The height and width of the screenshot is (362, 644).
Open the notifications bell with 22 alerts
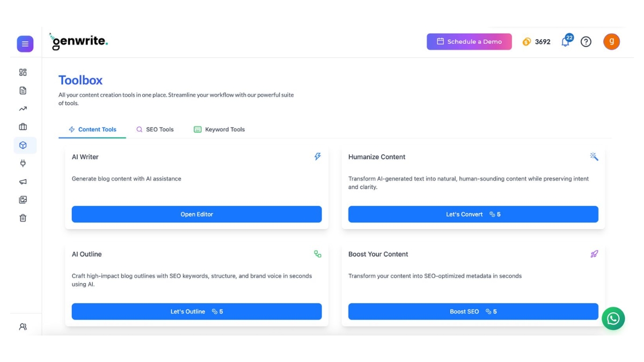coord(565,41)
